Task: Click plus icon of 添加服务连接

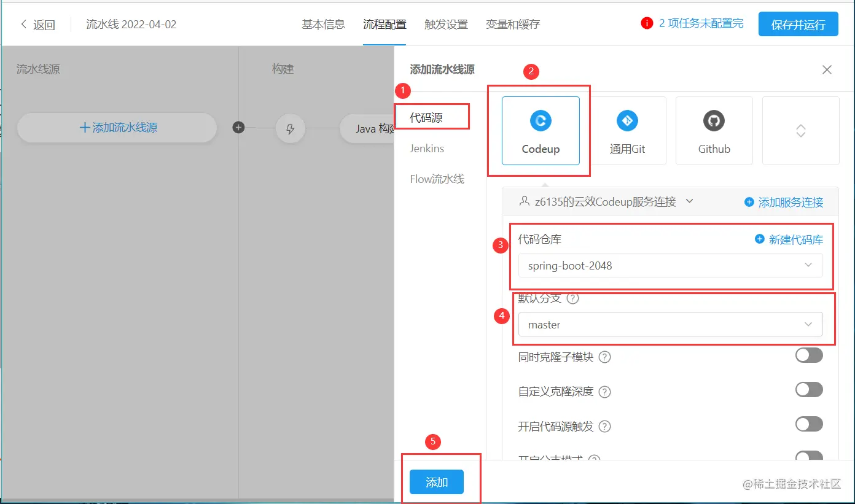Action: [749, 202]
